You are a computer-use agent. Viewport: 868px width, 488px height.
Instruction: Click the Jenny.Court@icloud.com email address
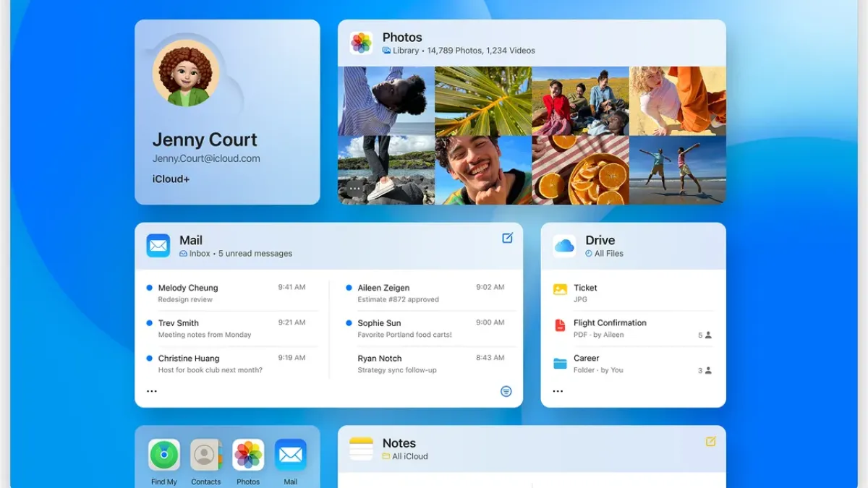tap(206, 158)
